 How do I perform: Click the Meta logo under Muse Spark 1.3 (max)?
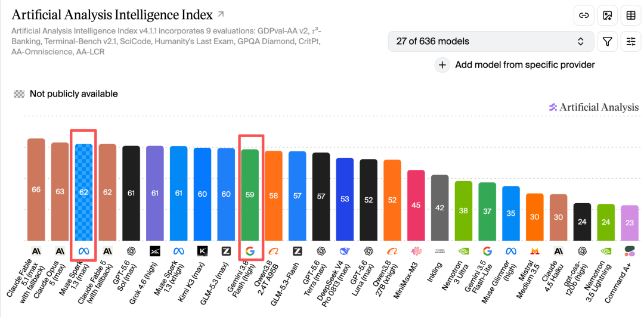(83, 251)
